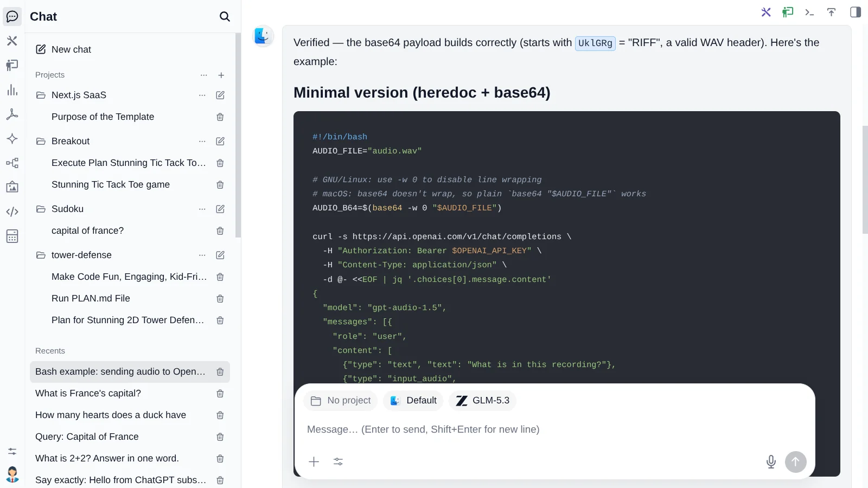Click the conversation scrollbar on the right
The image size is (868, 488).
pyautogui.click(x=865, y=179)
